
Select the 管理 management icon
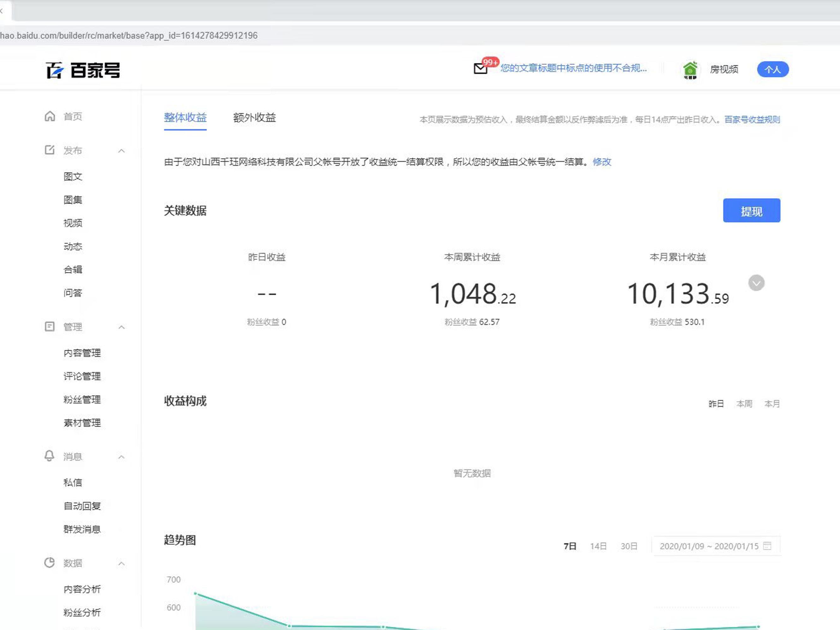[x=50, y=327]
